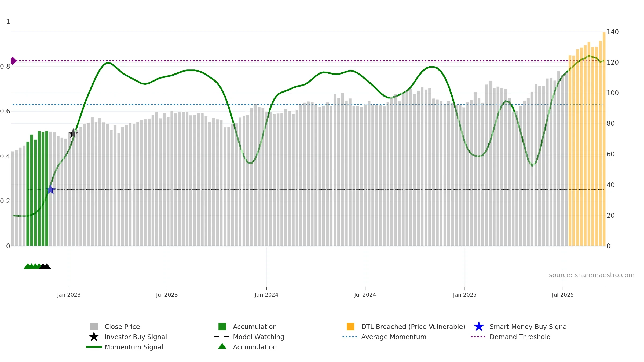Toggle the Demand Threshold legend entry
This screenshot has width=644, height=362.
click(520, 337)
